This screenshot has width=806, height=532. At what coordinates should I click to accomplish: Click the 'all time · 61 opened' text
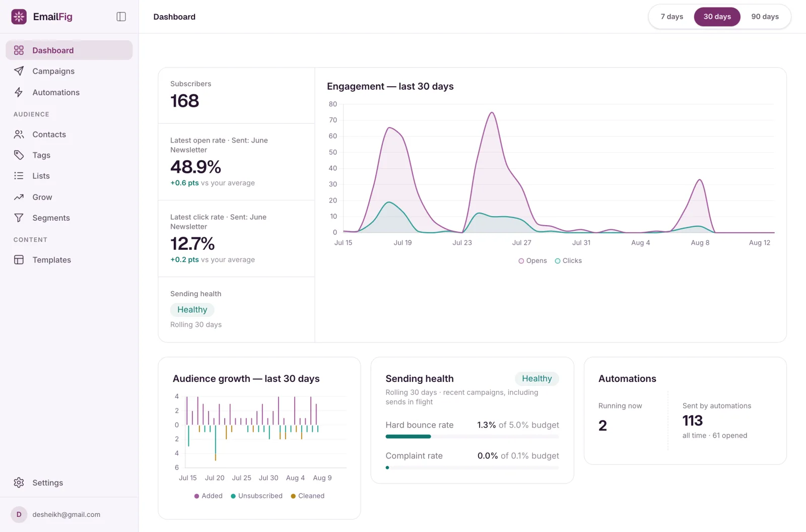point(714,435)
